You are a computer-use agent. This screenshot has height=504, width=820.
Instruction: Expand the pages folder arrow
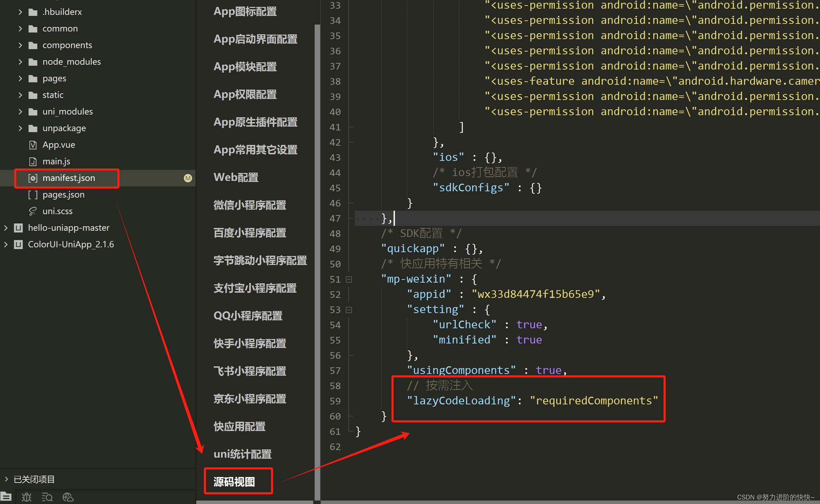click(20, 79)
